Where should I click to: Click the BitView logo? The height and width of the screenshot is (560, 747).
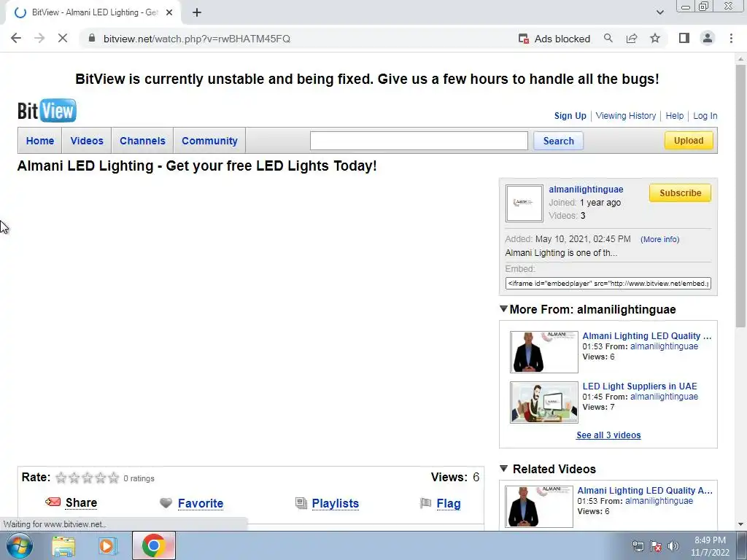tap(47, 111)
